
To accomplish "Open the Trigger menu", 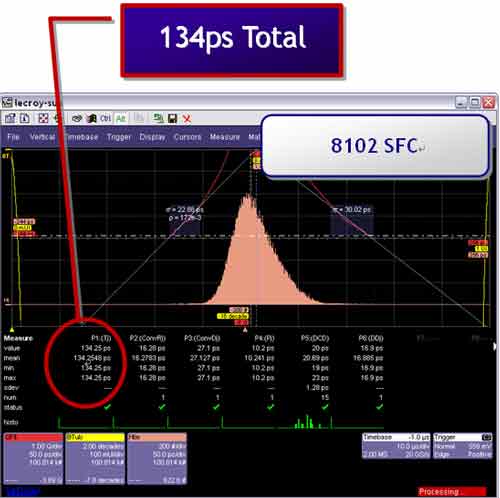I will click(119, 137).
